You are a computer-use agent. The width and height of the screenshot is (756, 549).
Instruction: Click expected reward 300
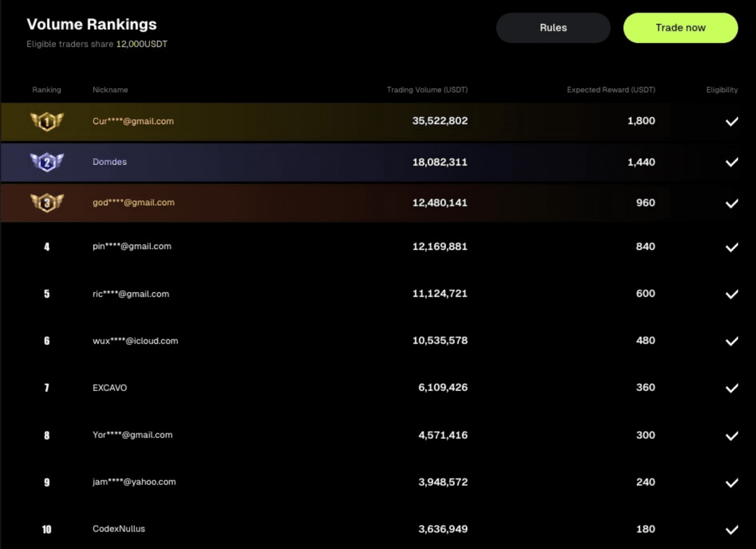pyautogui.click(x=646, y=435)
